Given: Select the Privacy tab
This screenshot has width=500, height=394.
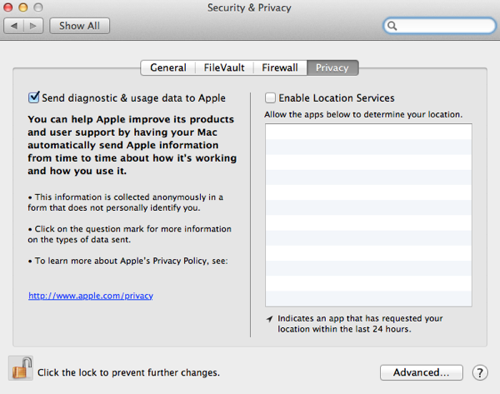Looking at the screenshot, I should tap(332, 68).
